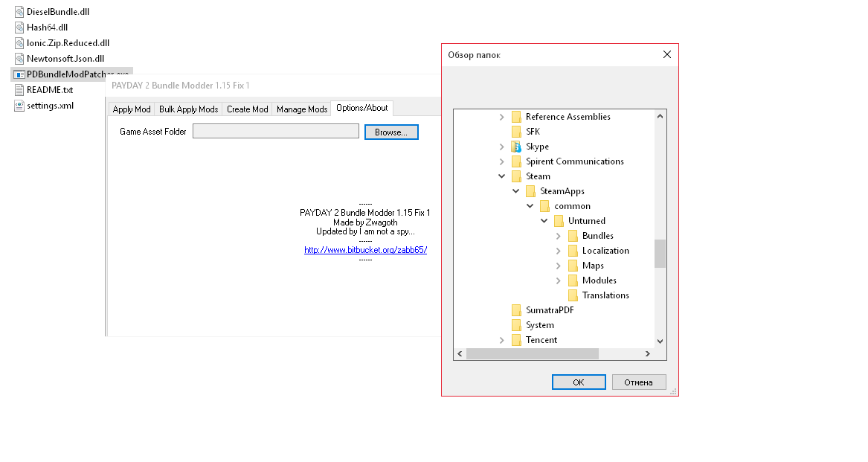
Task: Expand the Modules folder node
Action: [x=558, y=281]
